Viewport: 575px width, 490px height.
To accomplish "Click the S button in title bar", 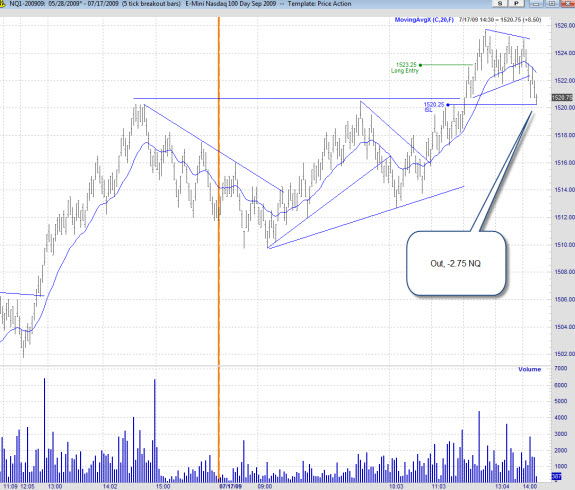I will [x=501, y=3].
